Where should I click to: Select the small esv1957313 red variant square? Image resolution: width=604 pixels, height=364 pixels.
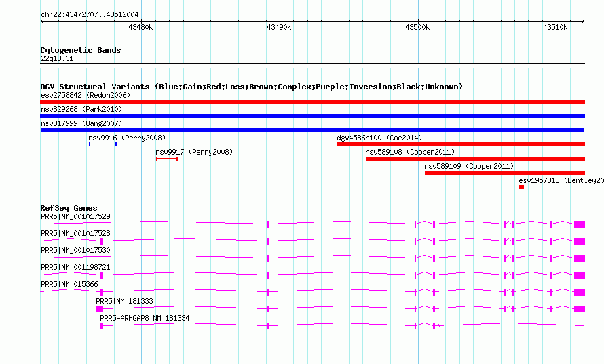[x=522, y=187]
